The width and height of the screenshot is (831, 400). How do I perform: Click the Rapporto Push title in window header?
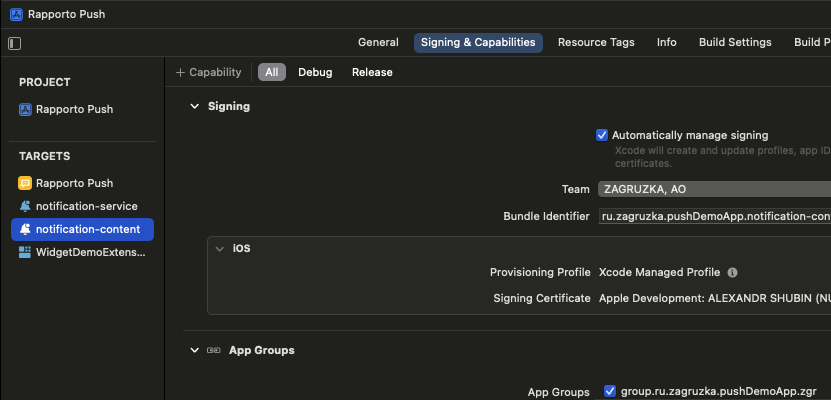click(x=67, y=14)
